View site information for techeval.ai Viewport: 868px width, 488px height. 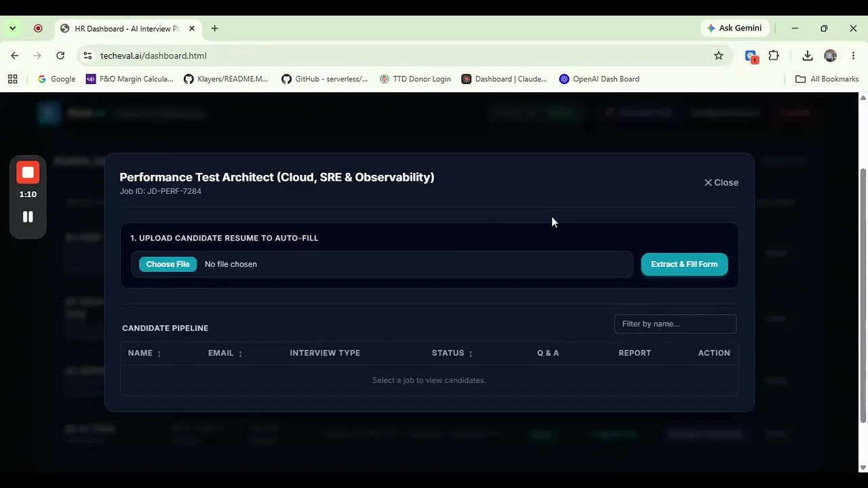click(87, 56)
